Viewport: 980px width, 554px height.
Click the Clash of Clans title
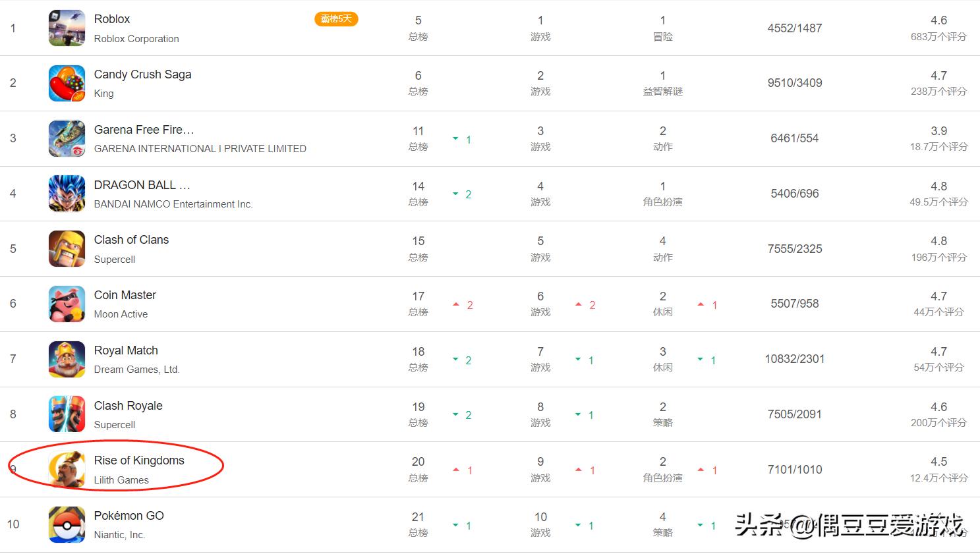(132, 240)
